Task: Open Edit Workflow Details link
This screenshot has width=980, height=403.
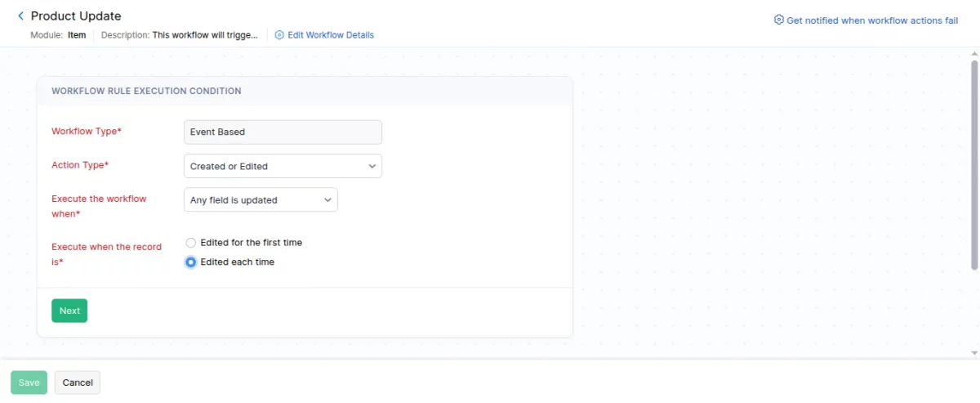Action: (331, 35)
